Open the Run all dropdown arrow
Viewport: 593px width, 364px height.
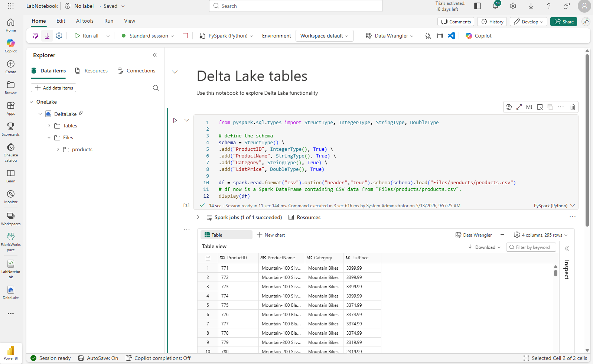(108, 36)
